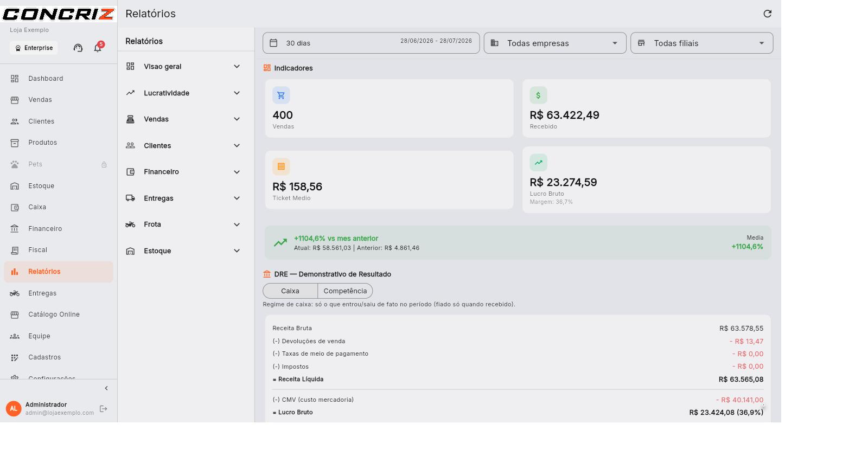Switch the DRE to Competência regime
Image resolution: width=868 pixels, height=469 pixels.
(x=345, y=291)
